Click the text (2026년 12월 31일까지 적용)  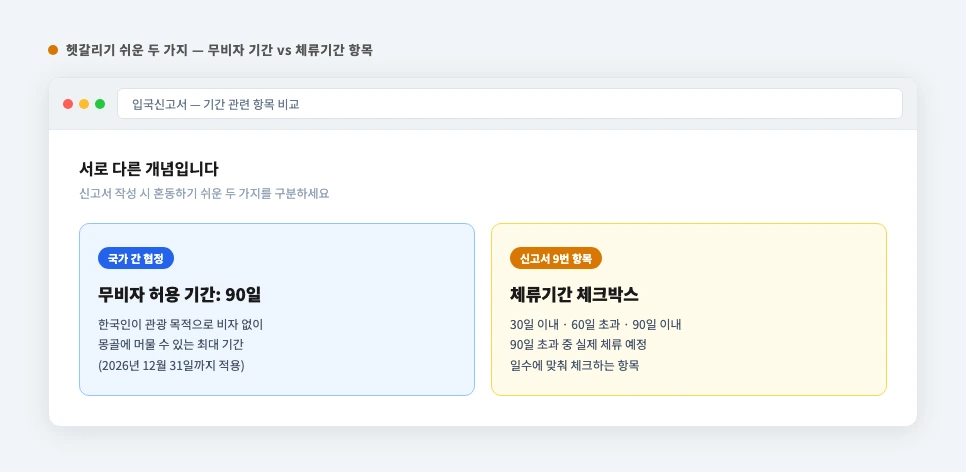pyautogui.click(x=171, y=365)
